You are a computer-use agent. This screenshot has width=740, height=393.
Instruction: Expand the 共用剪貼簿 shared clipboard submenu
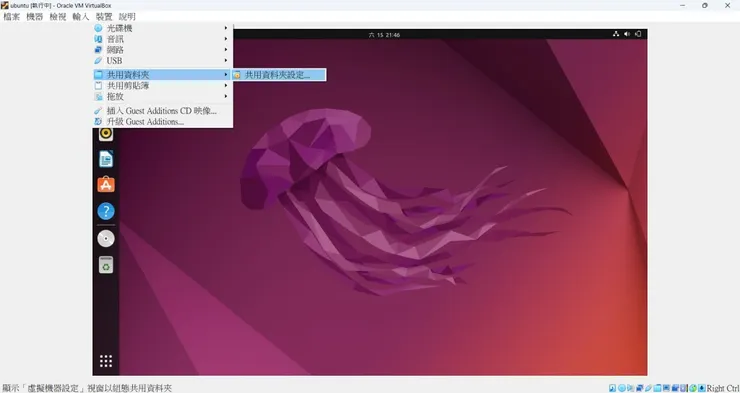tap(162, 85)
